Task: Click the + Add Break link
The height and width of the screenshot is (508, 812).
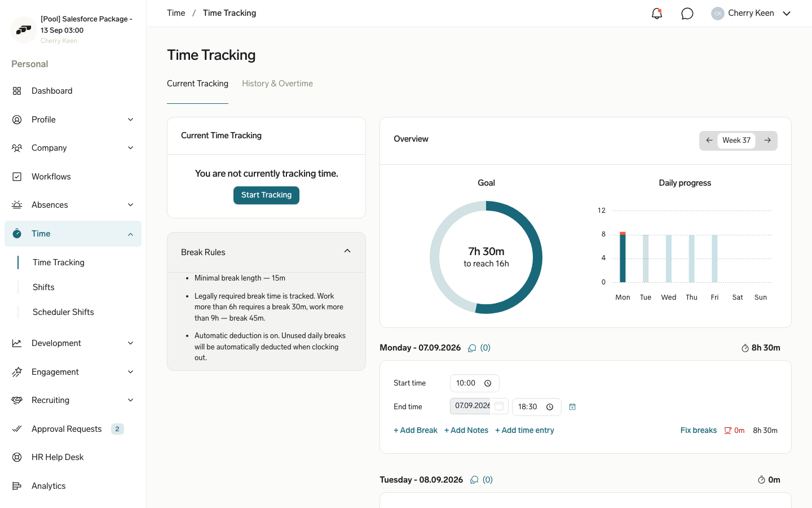Action: 416,431
